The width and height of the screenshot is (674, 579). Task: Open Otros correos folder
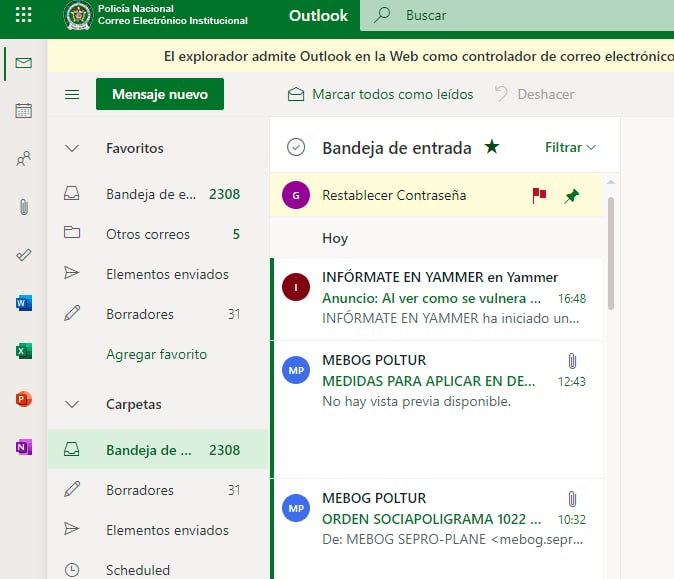pos(158,234)
